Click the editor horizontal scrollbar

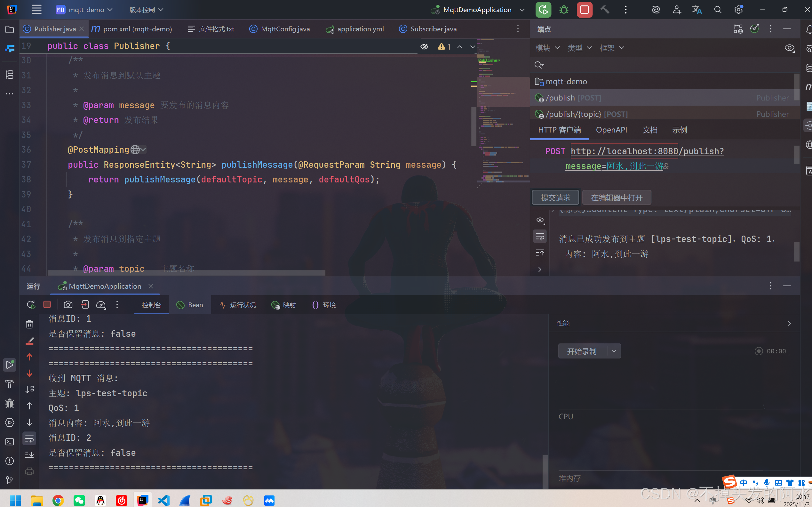click(186, 273)
